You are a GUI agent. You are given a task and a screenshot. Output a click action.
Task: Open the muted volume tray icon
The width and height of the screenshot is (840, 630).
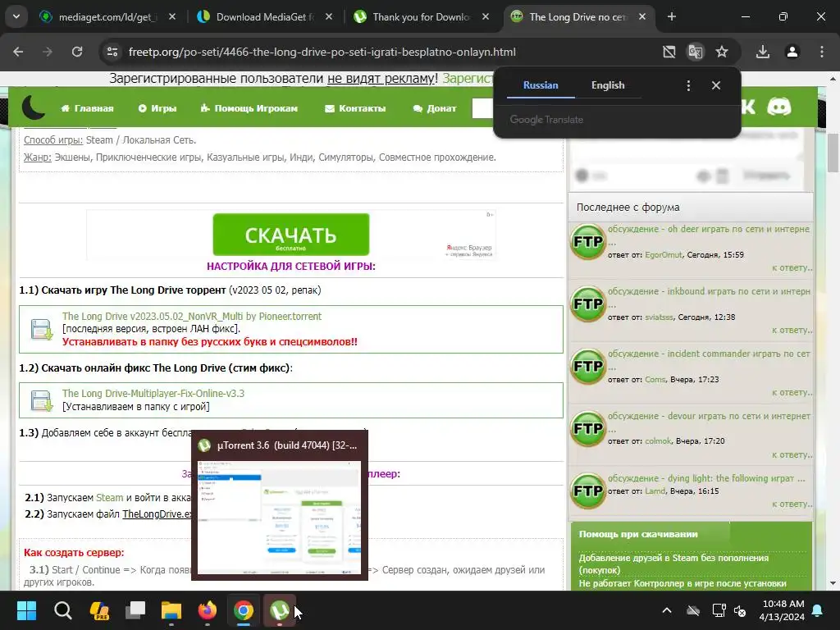point(741,610)
